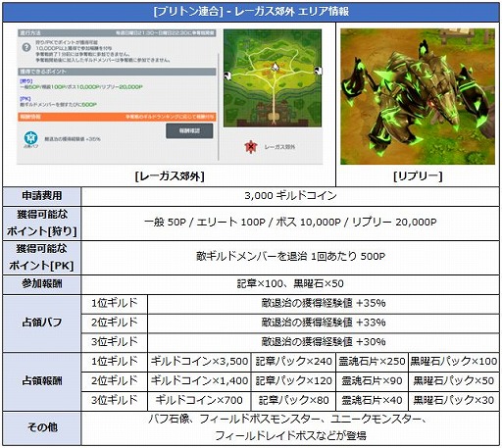The height and width of the screenshot is (448, 502).
Task: Click the 占領バフ row header cell
Action: tap(42, 323)
